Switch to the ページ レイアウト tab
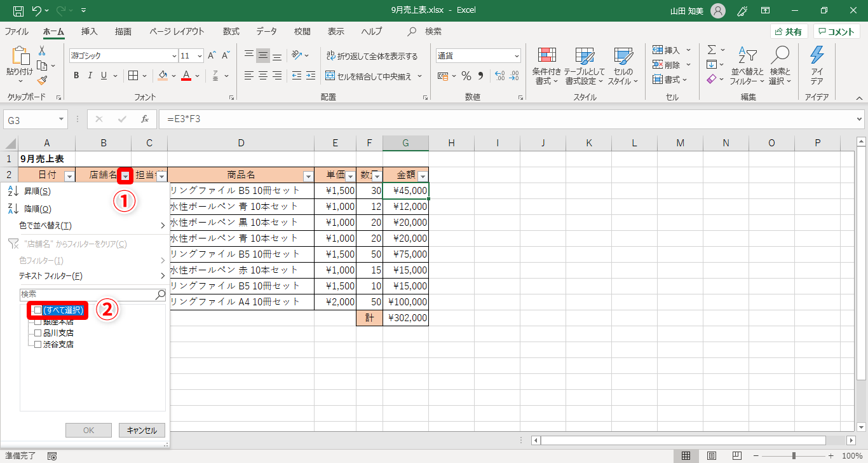The height and width of the screenshot is (463, 868). pos(177,31)
